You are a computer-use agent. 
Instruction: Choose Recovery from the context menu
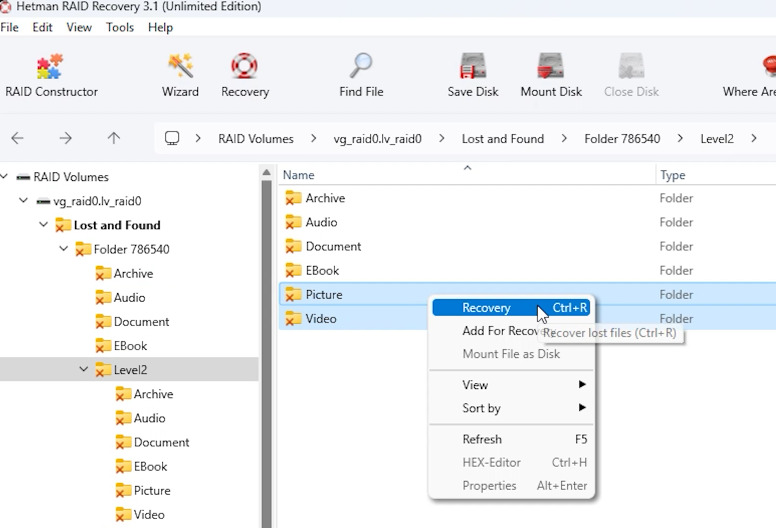pos(511,308)
